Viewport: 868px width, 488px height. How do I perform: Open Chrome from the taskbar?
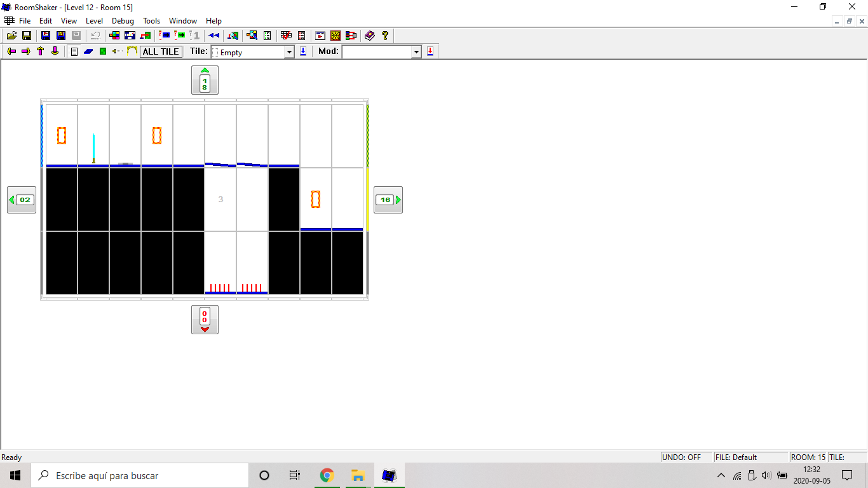(327, 475)
